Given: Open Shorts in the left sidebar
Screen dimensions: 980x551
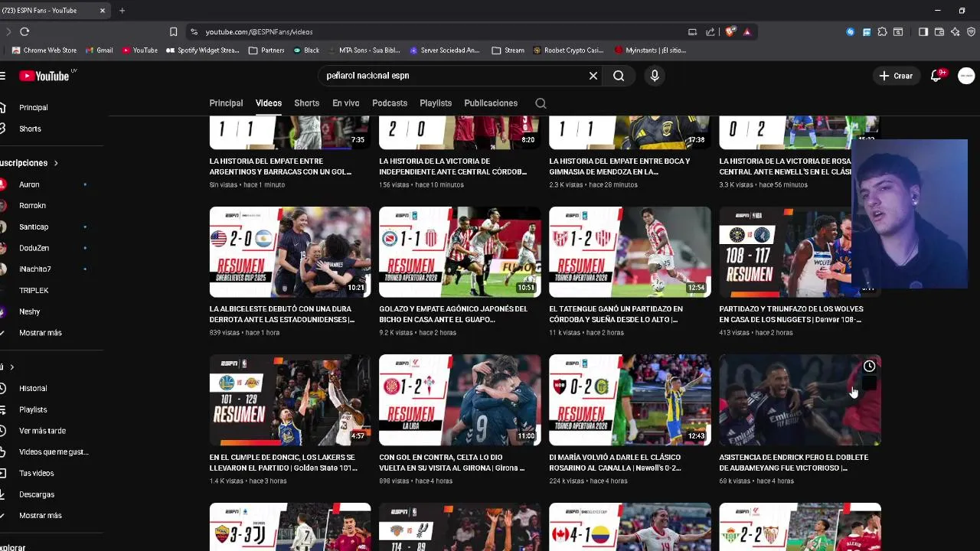Looking at the screenshot, I should click(x=31, y=129).
